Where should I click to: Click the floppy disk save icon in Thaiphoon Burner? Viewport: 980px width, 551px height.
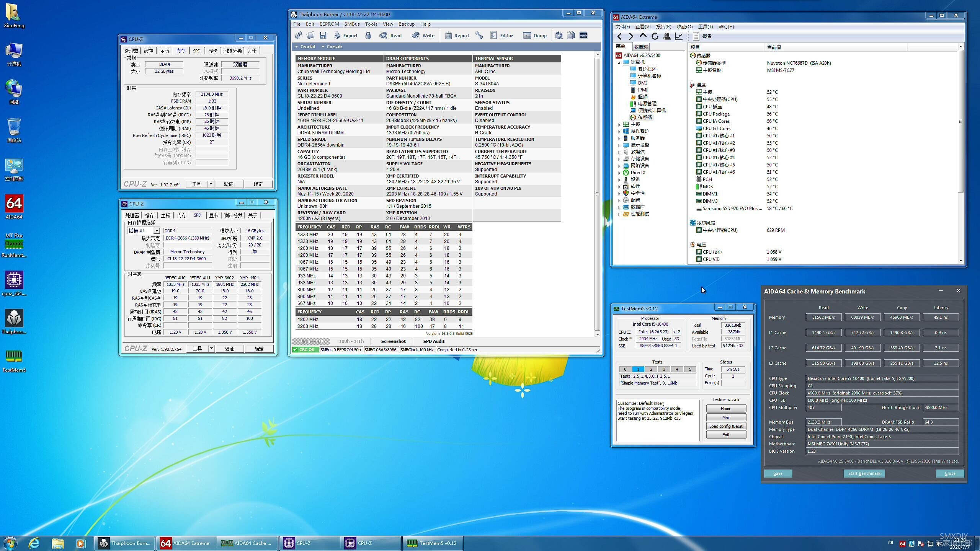click(x=323, y=36)
